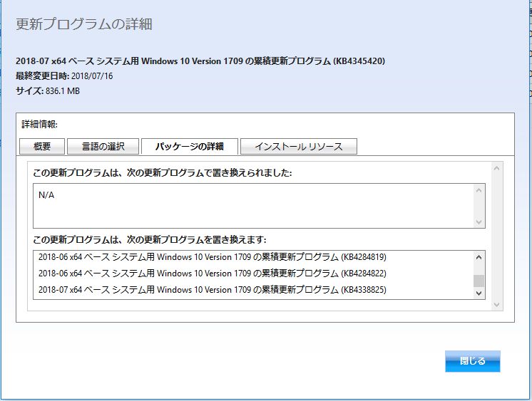Click outer panel scroll up arrow

(x=497, y=168)
